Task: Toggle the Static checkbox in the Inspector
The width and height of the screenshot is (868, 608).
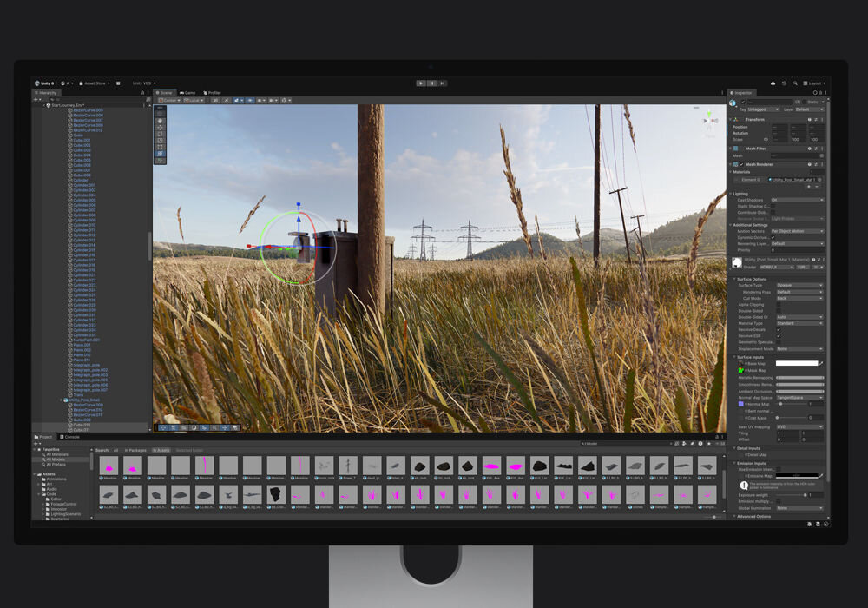Action: pyautogui.click(x=806, y=102)
